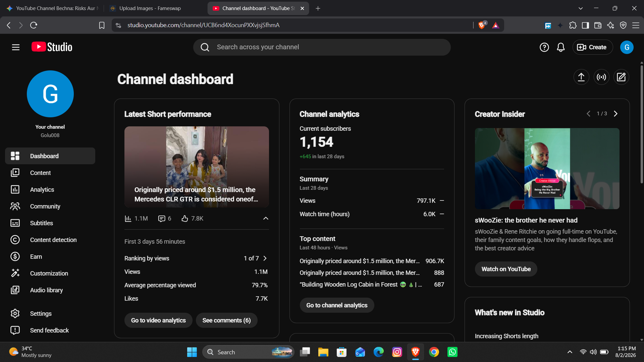The width and height of the screenshot is (644, 362).
Task: Open the top content item with 906.7K views
Action: coord(372,261)
